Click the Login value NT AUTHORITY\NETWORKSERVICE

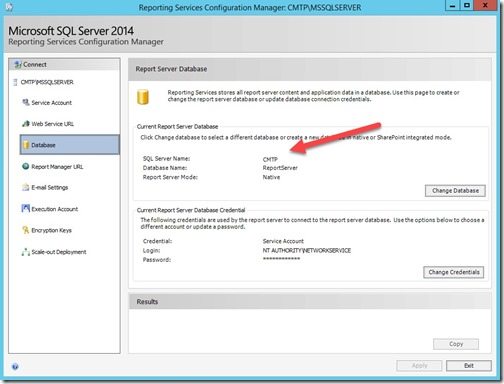[x=307, y=250]
